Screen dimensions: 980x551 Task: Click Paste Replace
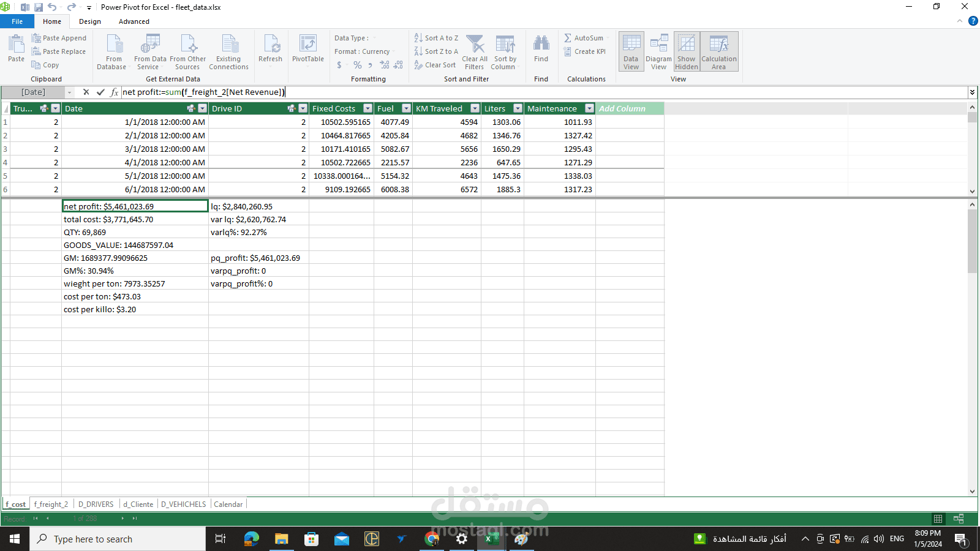click(59, 51)
